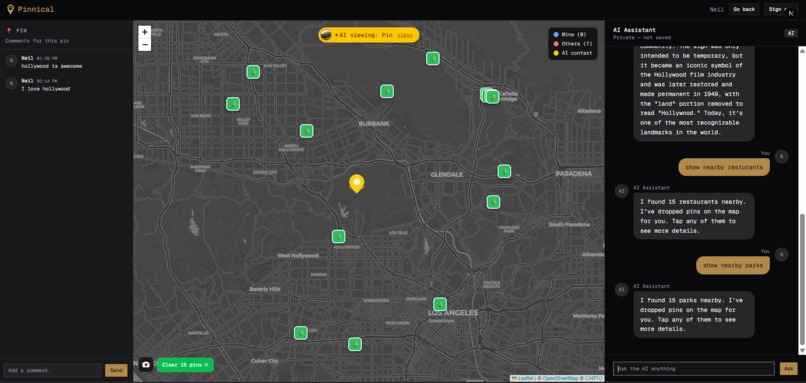Screen dimensions: 806x383
Task: Send the comment
Action: pos(116,370)
